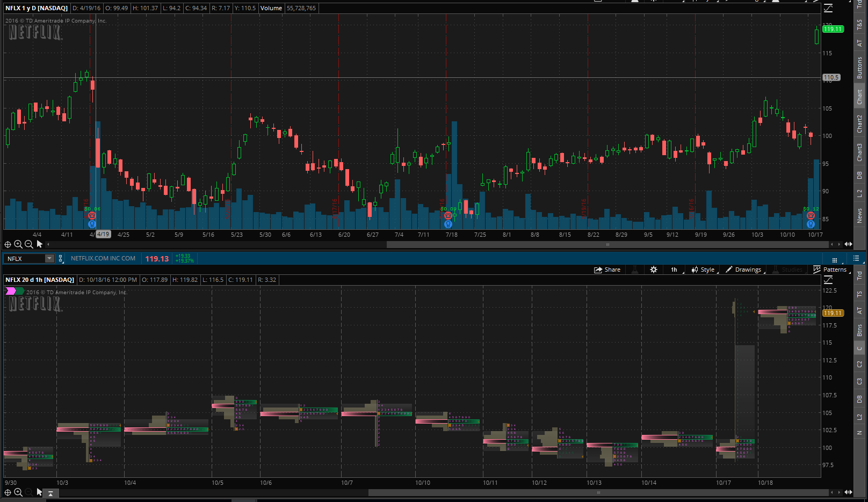The width and height of the screenshot is (868, 502).
Task: Click the zoom in magnifier on upper chart
Action: [18, 244]
